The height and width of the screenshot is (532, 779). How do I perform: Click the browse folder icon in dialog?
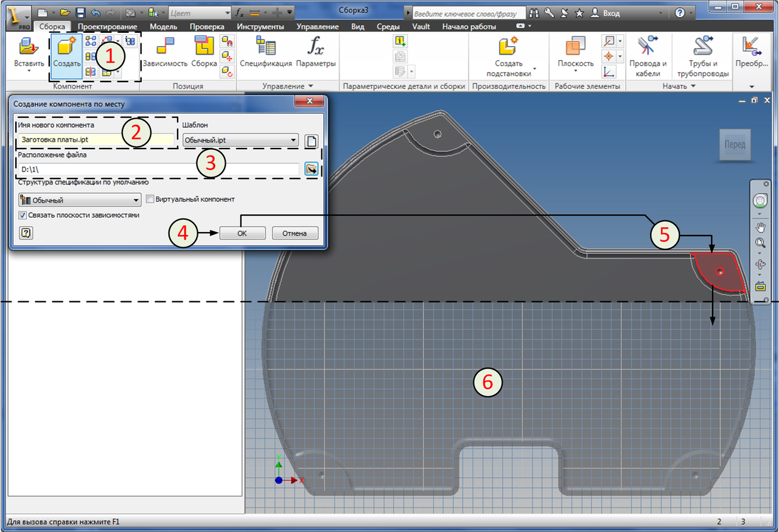[x=312, y=169]
